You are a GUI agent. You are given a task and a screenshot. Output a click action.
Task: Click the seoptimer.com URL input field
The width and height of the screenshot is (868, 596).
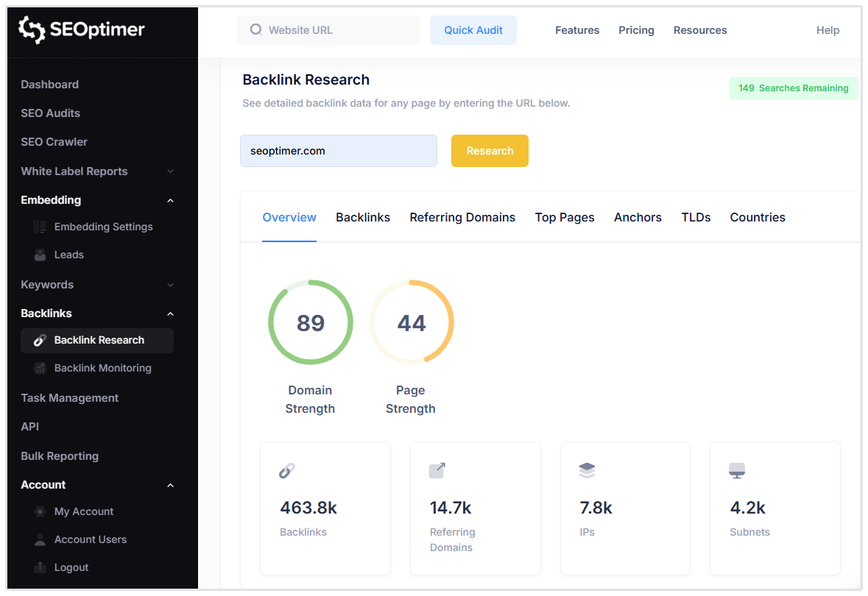338,151
